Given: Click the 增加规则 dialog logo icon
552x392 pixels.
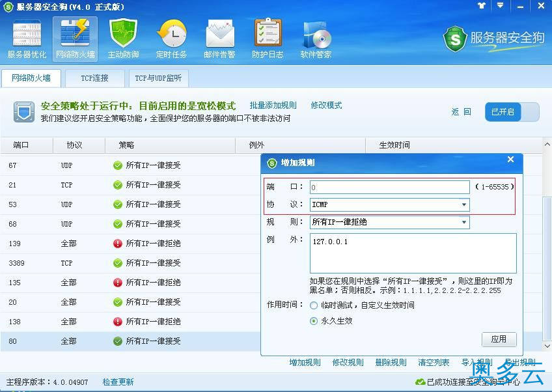Looking at the screenshot, I should [x=272, y=163].
